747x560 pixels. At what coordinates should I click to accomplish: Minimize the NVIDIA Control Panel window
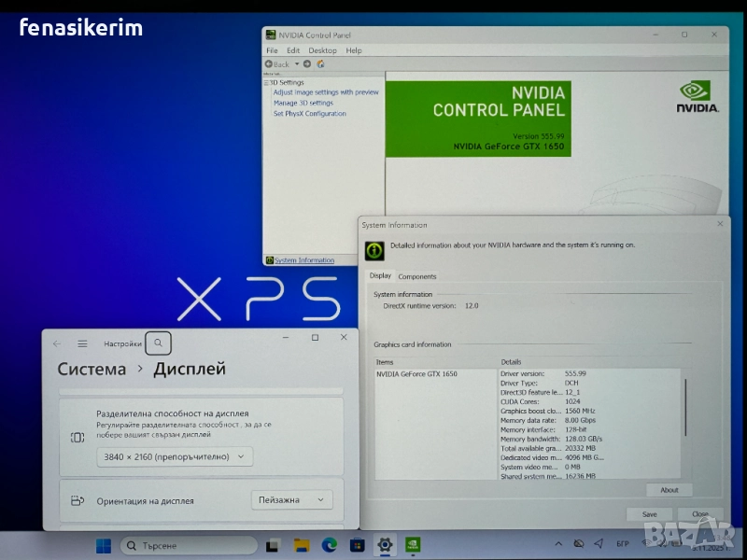click(x=656, y=35)
